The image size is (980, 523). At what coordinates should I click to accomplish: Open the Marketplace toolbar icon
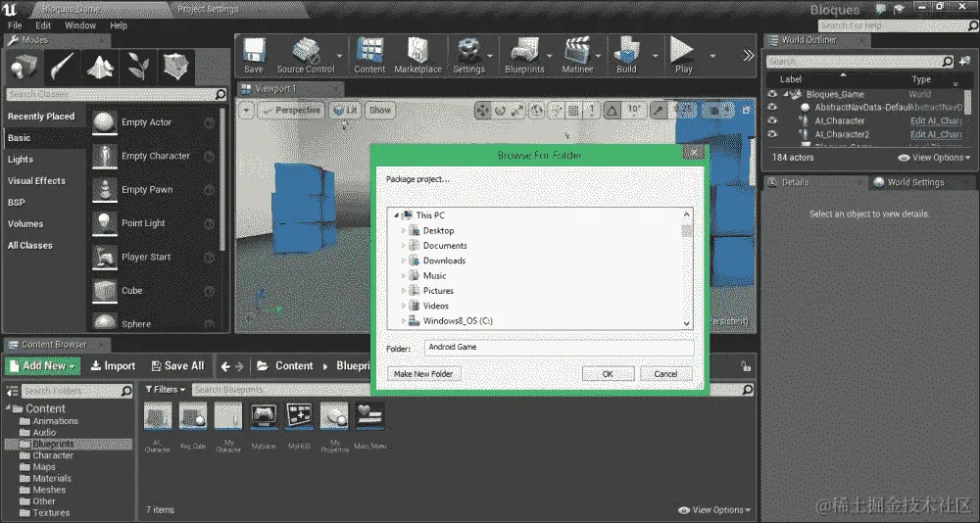pyautogui.click(x=417, y=56)
